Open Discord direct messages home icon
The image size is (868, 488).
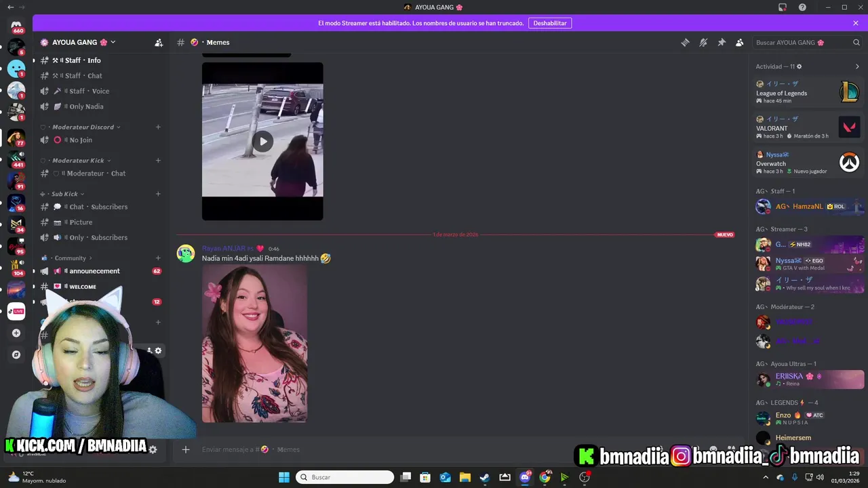[x=16, y=26]
